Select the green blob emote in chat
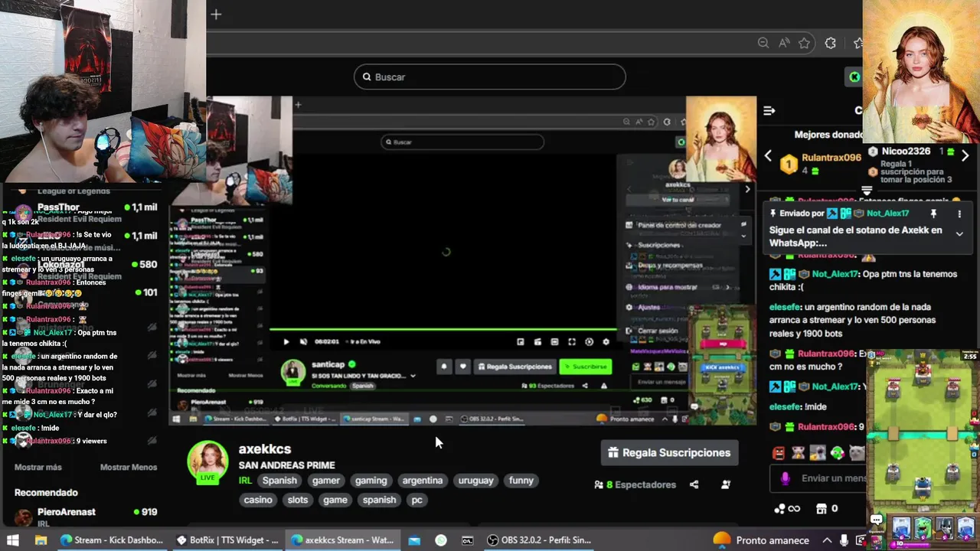 pyautogui.click(x=837, y=453)
